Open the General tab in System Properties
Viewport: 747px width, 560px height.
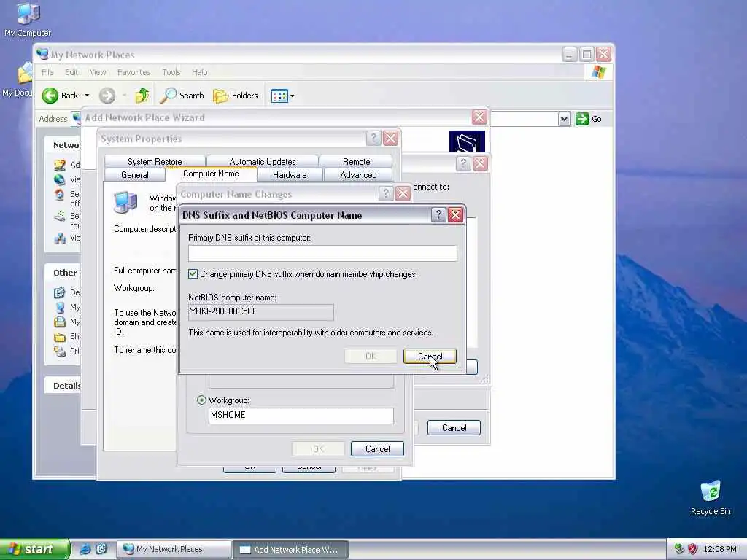135,175
